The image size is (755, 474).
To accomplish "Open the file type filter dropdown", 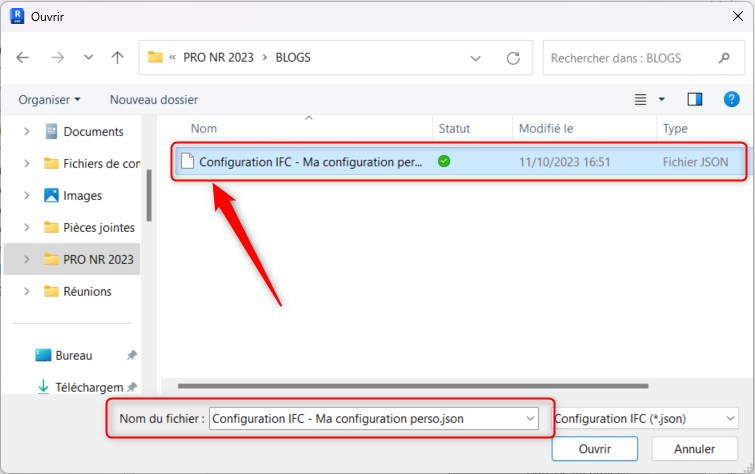I will coord(645,419).
